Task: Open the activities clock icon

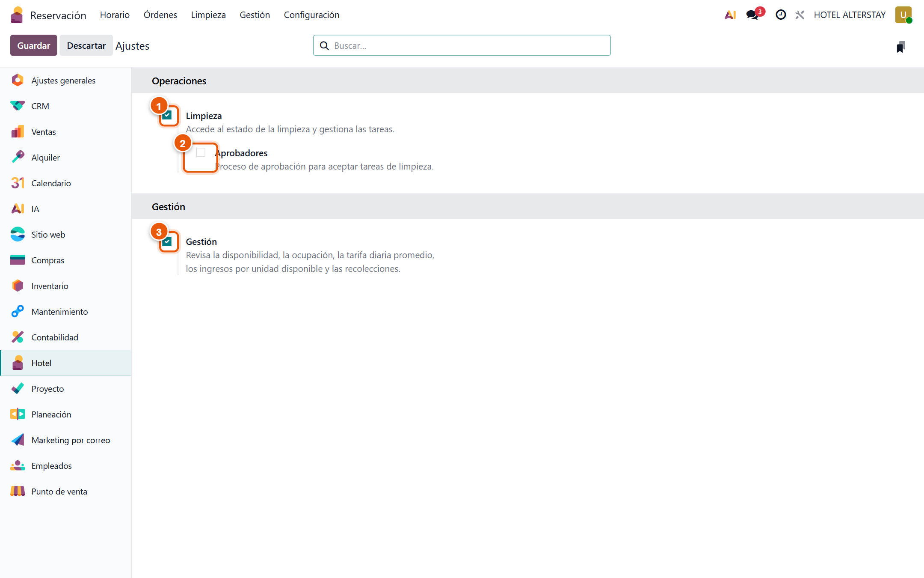Action: [x=781, y=15]
